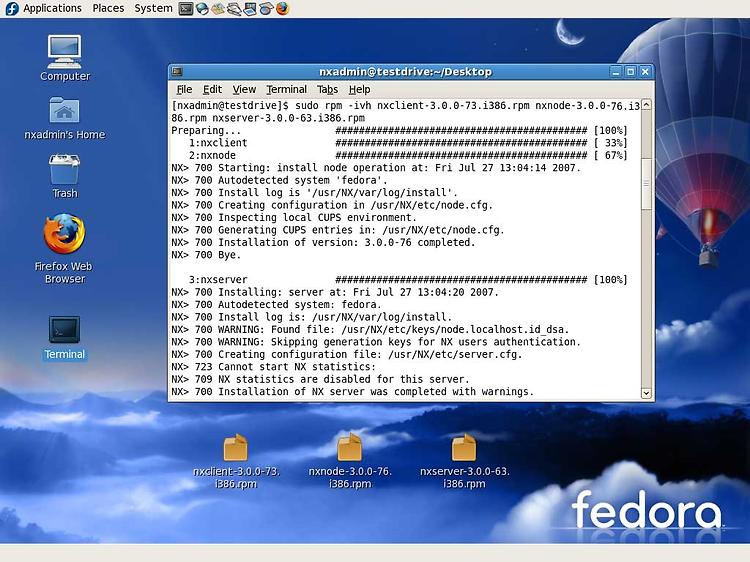Open the terminal's Help menu
The width and height of the screenshot is (750, 562).
[x=359, y=89]
